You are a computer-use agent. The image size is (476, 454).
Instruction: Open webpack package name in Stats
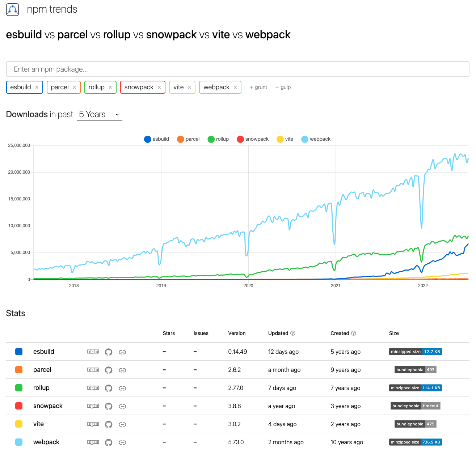[x=46, y=442]
